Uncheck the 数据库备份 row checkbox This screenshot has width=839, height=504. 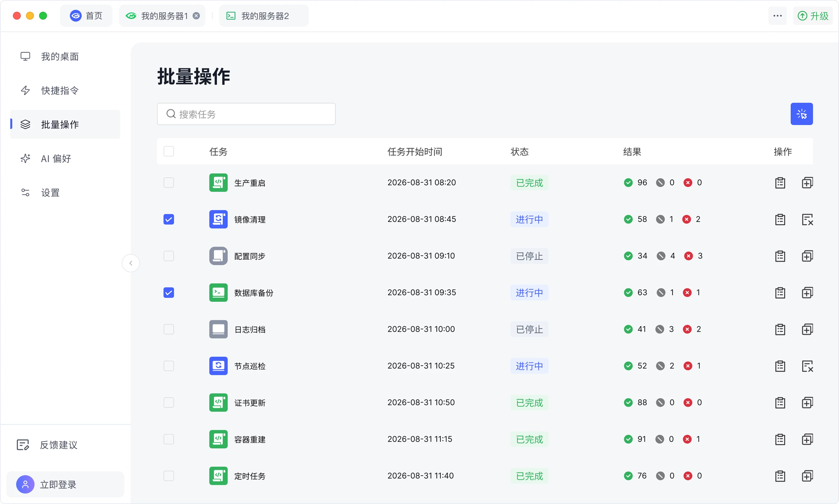pos(169,293)
